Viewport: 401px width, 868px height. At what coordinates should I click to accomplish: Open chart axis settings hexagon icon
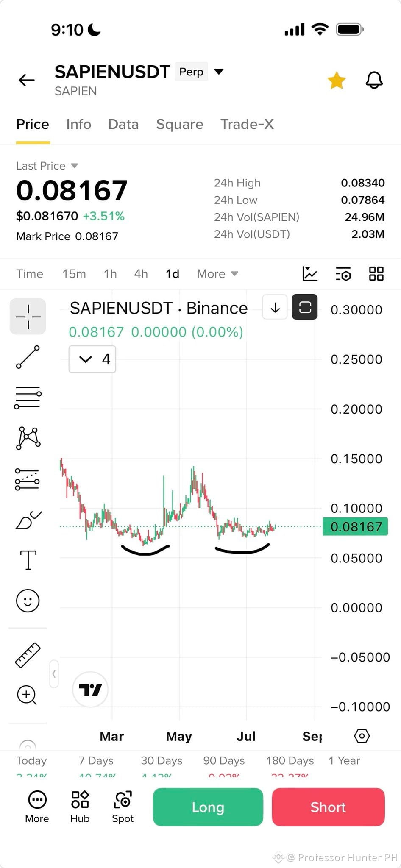(362, 736)
